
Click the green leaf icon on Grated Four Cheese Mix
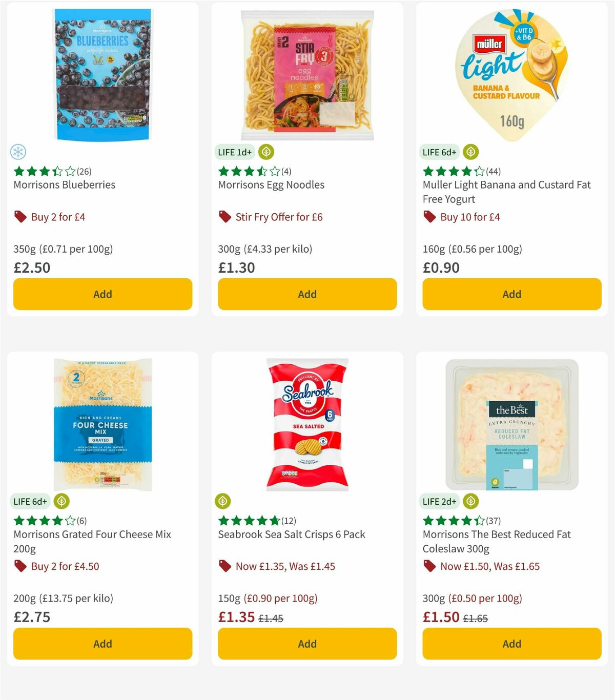click(x=61, y=501)
